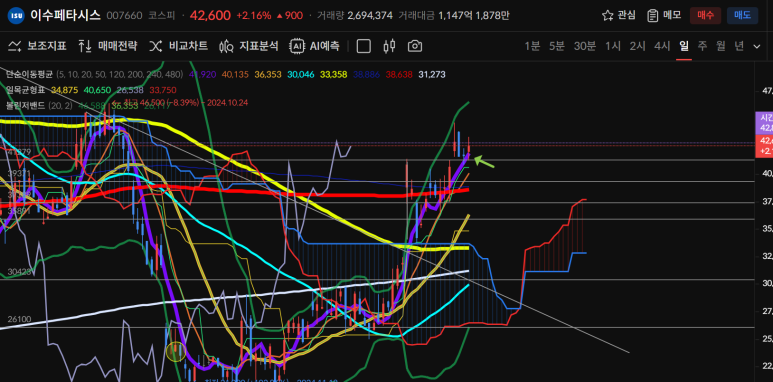Click white MA value 31,273
Image resolution: width=773 pixels, height=382 pixels.
[x=432, y=74]
